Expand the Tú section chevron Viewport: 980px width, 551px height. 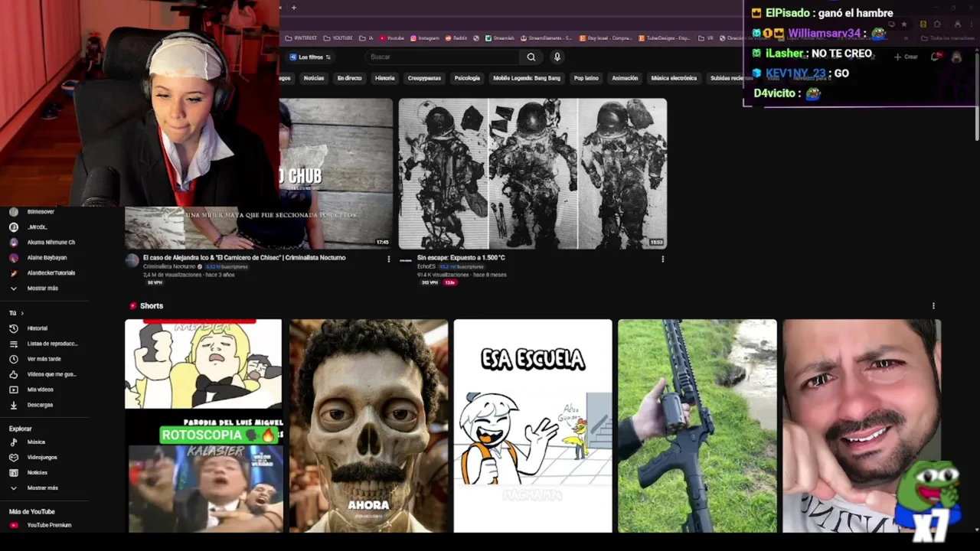tap(22, 313)
